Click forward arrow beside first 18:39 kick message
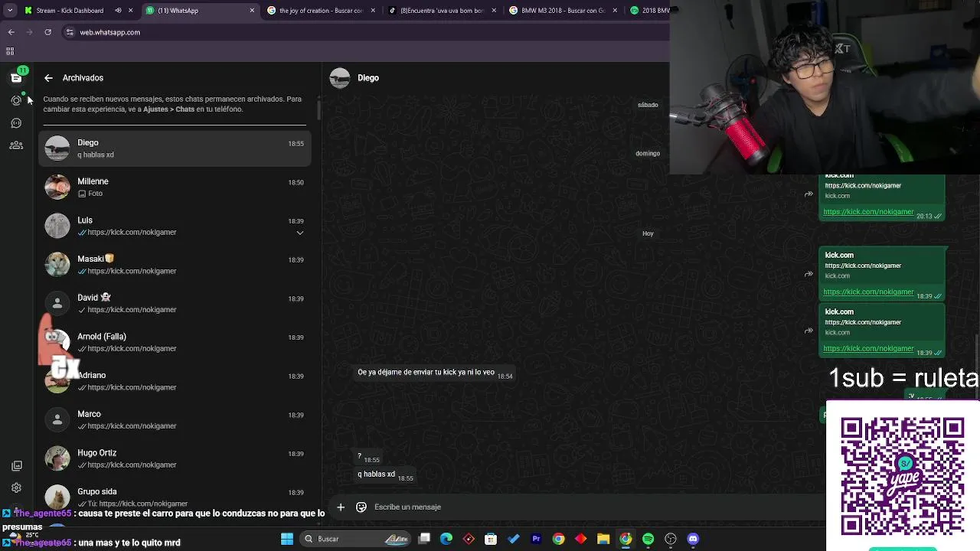 click(808, 274)
